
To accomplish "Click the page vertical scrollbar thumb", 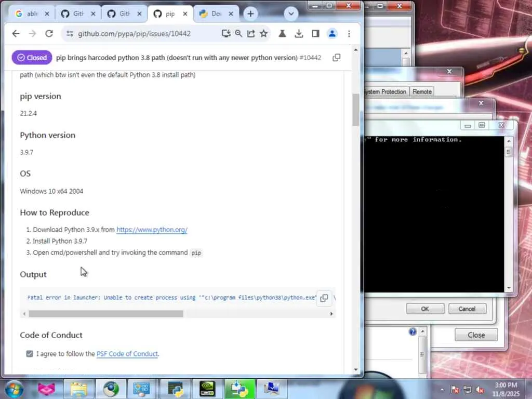I will 355,110.
